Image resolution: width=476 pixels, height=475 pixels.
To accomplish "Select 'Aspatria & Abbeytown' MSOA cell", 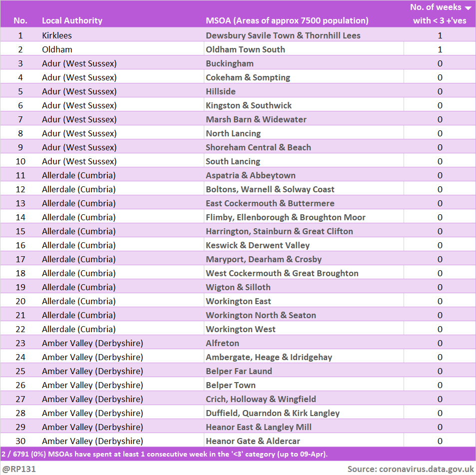I will coord(250,175).
